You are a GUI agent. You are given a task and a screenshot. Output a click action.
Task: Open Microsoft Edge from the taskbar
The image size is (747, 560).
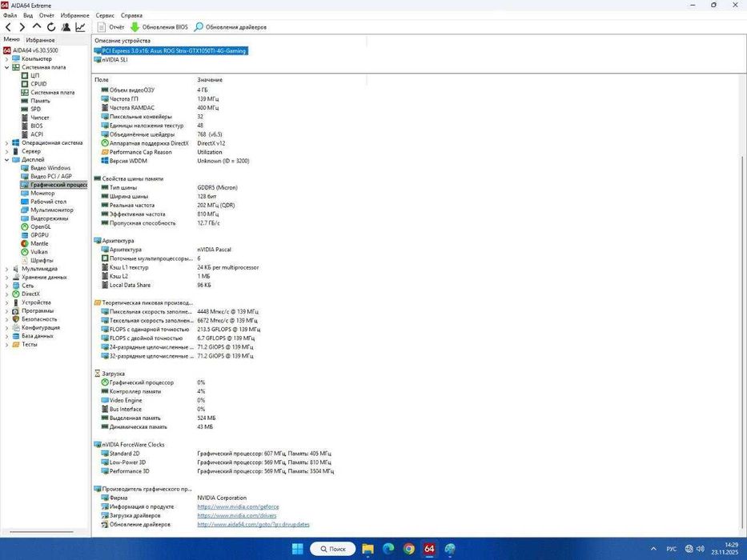(388, 549)
